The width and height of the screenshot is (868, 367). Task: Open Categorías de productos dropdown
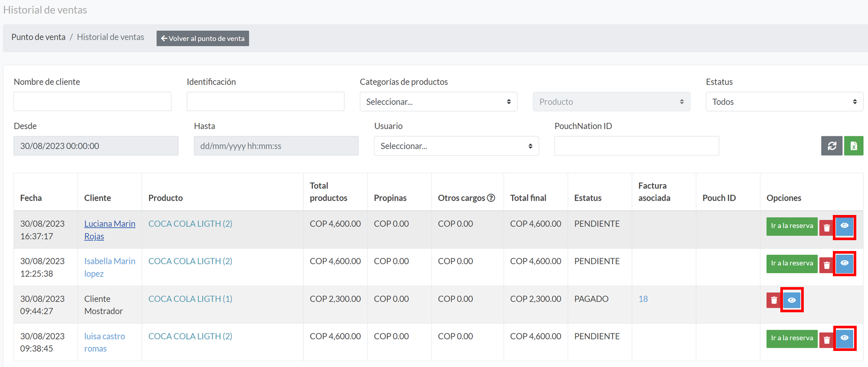tap(438, 102)
